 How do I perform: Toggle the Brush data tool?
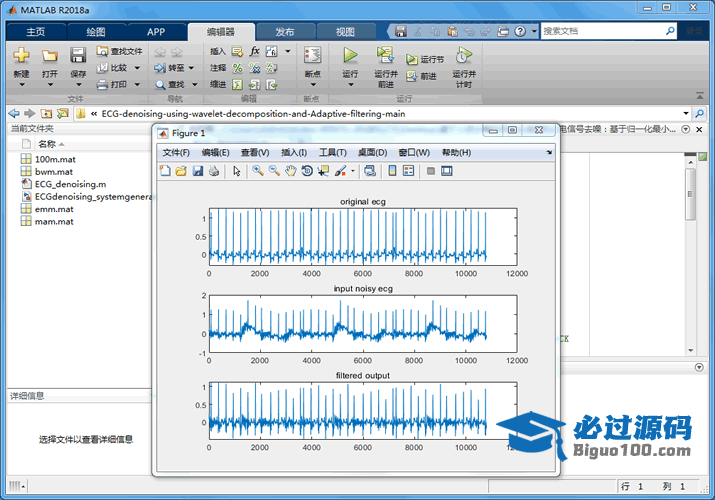pos(340,171)
